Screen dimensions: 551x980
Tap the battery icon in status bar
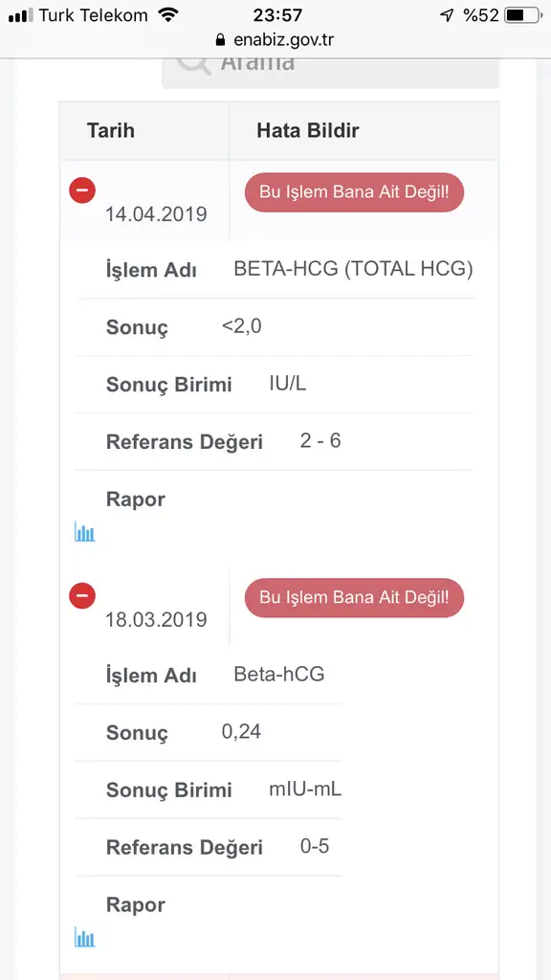click(523, 15)
